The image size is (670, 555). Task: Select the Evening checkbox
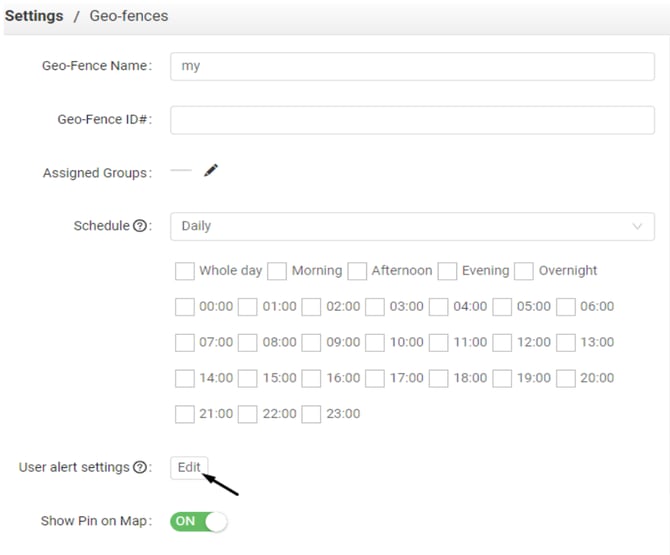pos(447,271)
